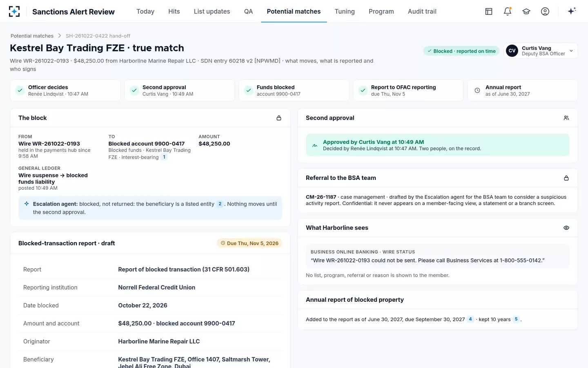Viewport: 588px width, 368px height.
Task: Open citation 4 after September 30, 2027
Action: pos(470,319)
